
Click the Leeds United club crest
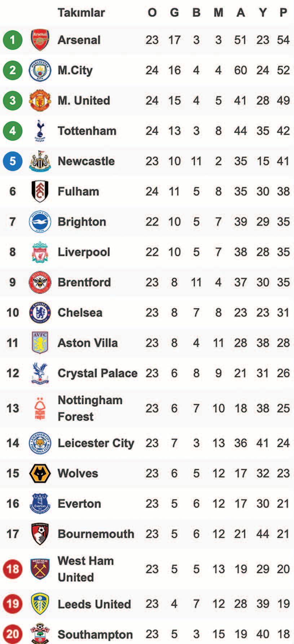tap(40, 604)
